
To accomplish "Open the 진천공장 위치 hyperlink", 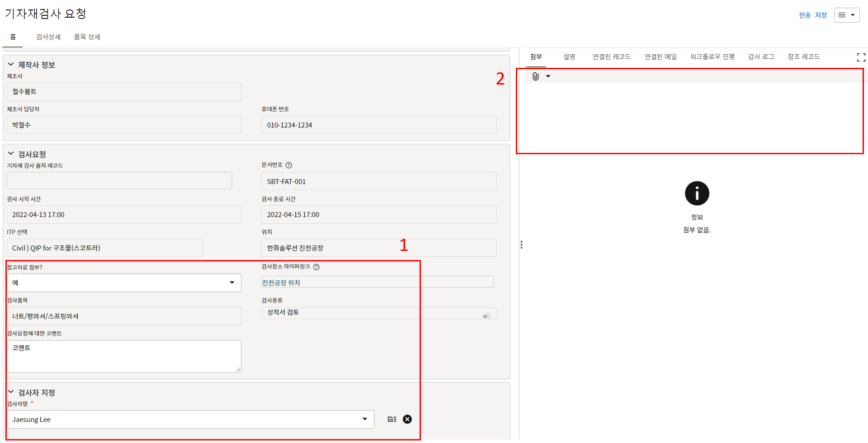I will click(x=281, y=283).
